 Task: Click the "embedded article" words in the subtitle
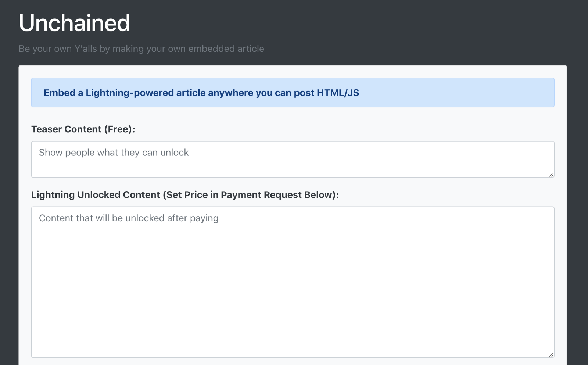click(x=226, y=49)
